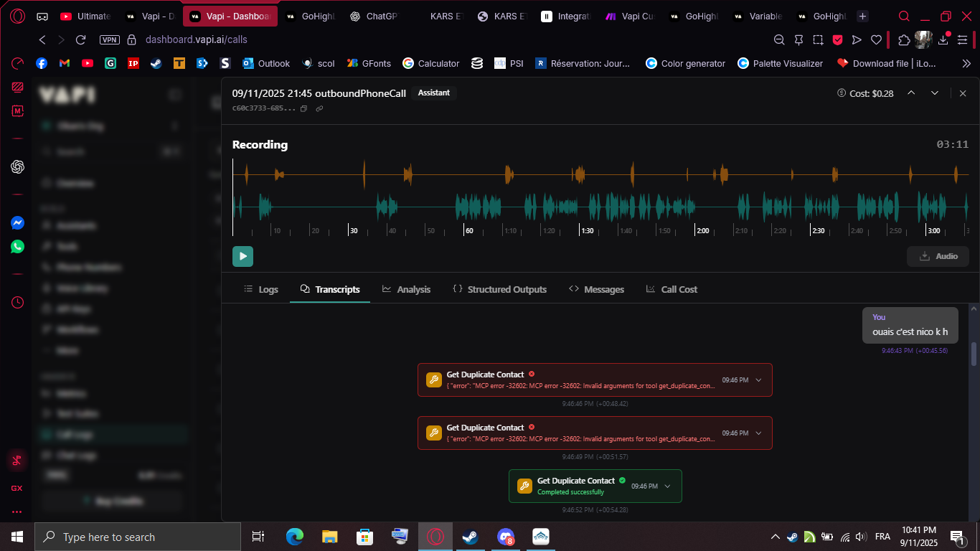Open ChatGPT in the Opera sidebar
The width and height of the screenshot is (980, 551).
click(17, 166)
